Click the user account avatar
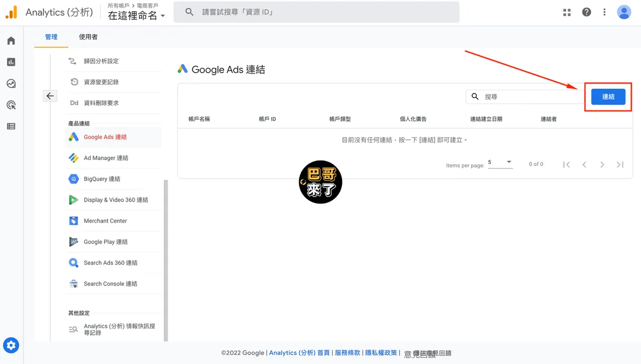This screenshot has height=364, width=641. (x=624, y=12)
